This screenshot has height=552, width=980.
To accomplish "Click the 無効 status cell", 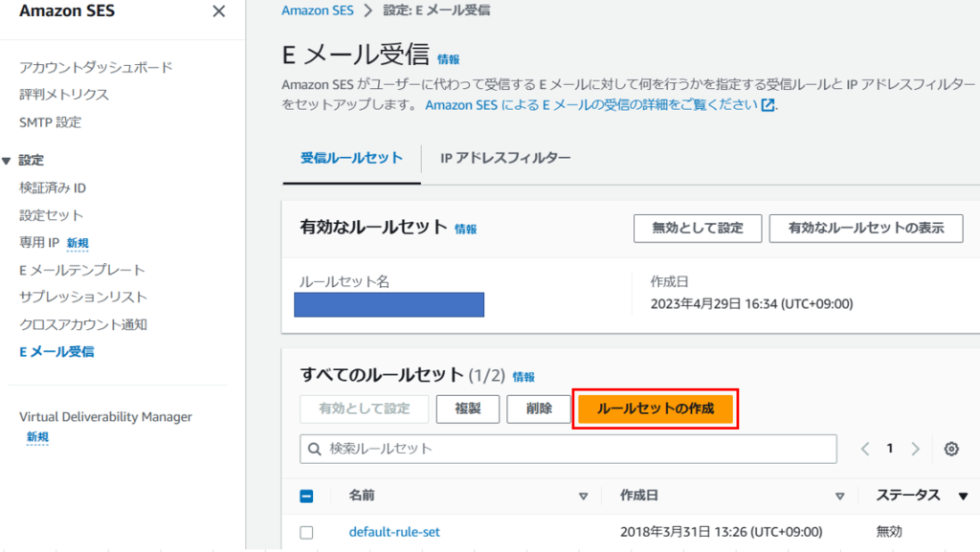I will [889, 532].
